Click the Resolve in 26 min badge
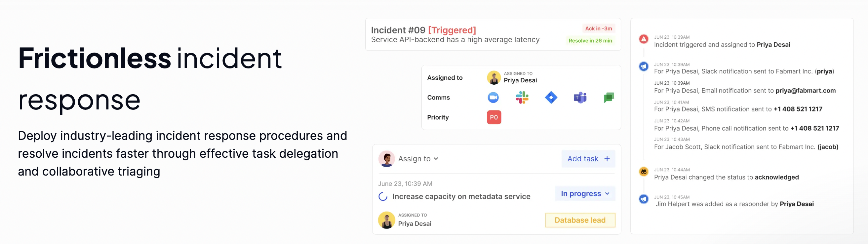 (590, 40)
